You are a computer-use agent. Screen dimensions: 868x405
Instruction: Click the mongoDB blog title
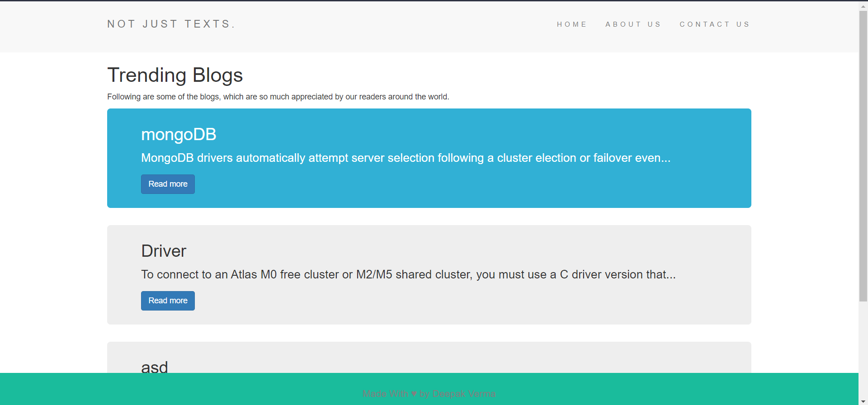179,135
